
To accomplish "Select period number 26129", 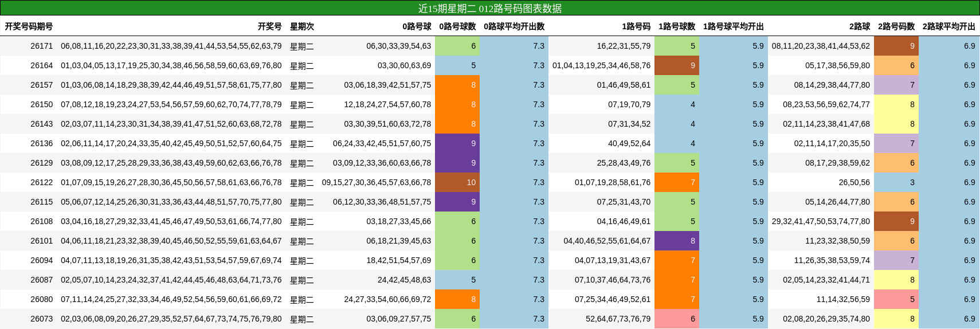I will tap(41, 163).
